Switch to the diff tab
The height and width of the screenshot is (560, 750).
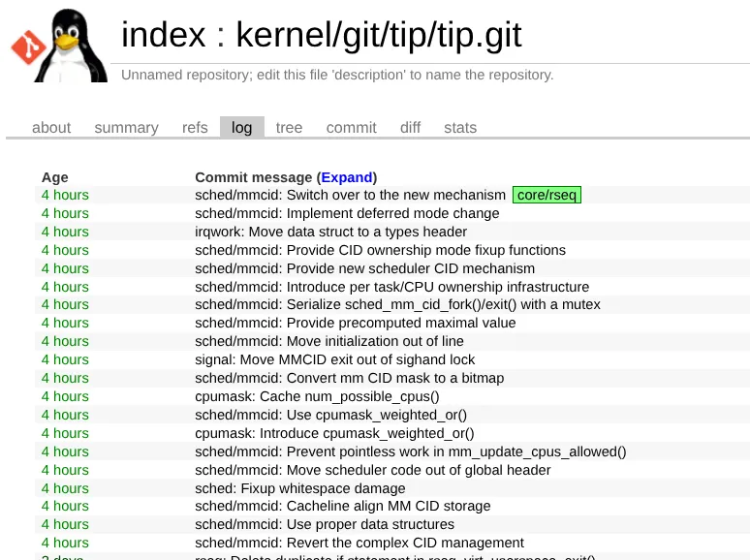tap(410, 128)
